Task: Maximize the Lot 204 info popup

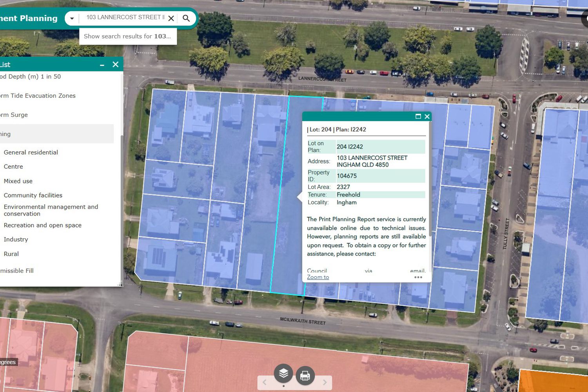Action: (x=418, y=116)
